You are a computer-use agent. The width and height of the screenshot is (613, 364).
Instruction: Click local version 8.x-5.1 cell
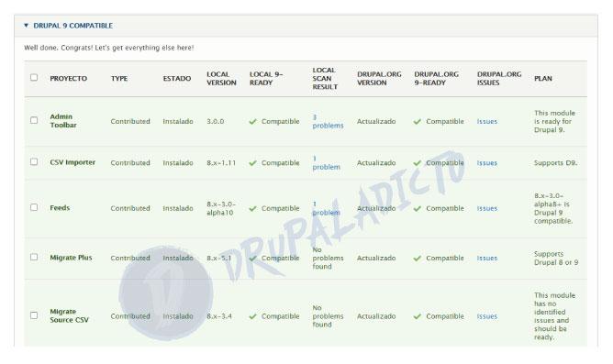point(219,259)
